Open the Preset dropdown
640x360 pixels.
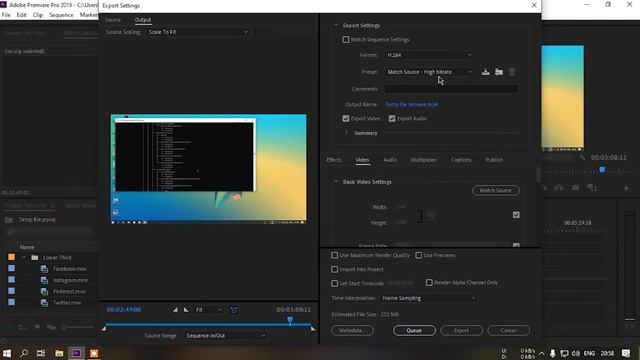(x=429, y=72)
